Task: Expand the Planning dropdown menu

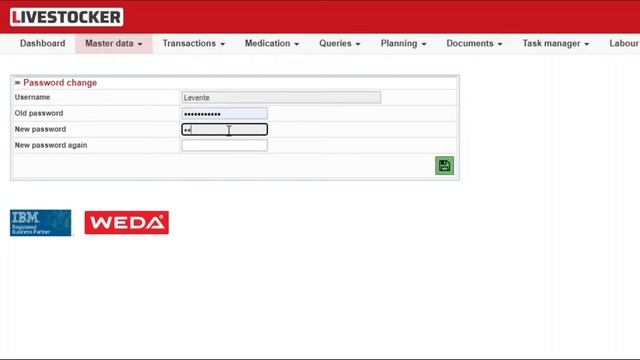Action: [x=403, y=43]
